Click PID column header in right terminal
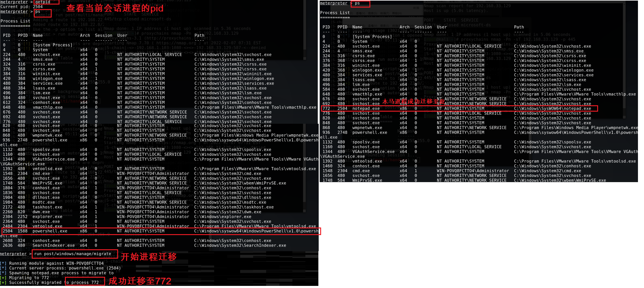The height and width of the screenshot is (288, 644). pyautogui.click(x=326, y=27)
